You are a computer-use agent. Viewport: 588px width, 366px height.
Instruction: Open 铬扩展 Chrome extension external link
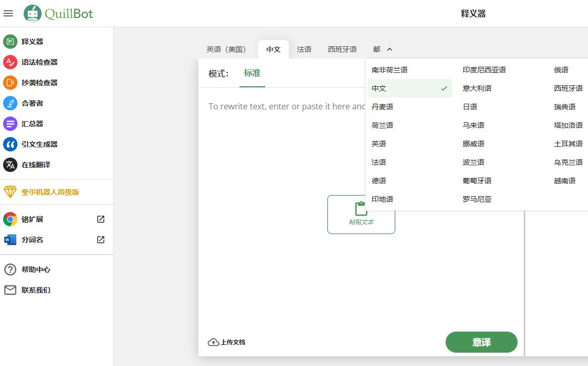click(101, 219)
